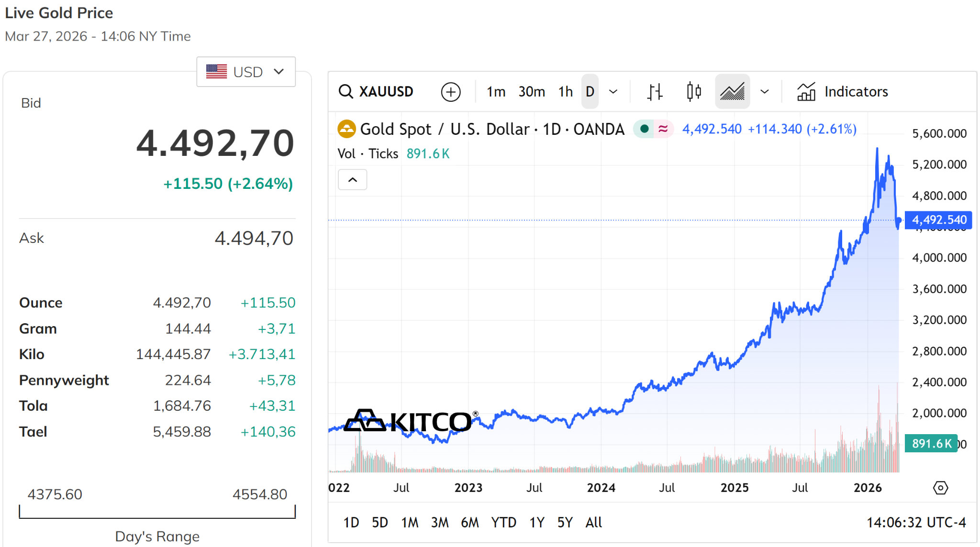Screen dimensions: 980x547
Task: Open the USD currency dropdown
Action: 246,72
